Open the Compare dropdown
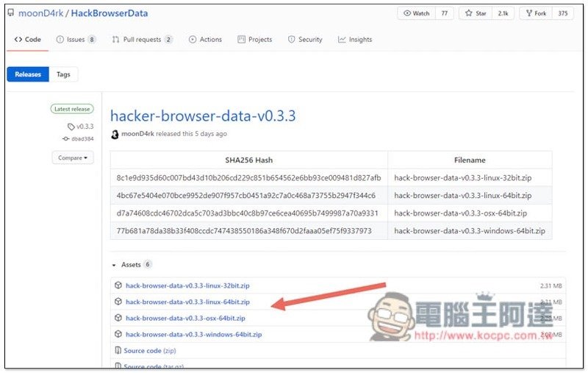Image resolution: width=588 pixels, height=373 pixels. pos(73,158)
